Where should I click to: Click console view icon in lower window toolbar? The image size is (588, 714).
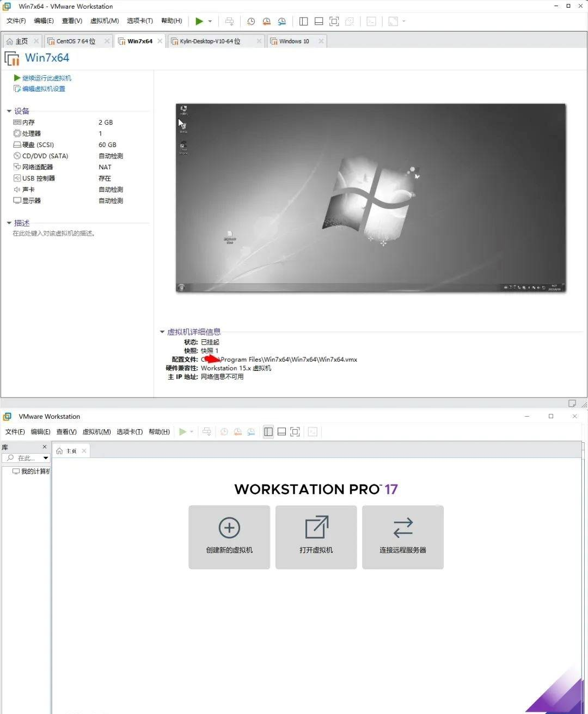coord(313,432)
